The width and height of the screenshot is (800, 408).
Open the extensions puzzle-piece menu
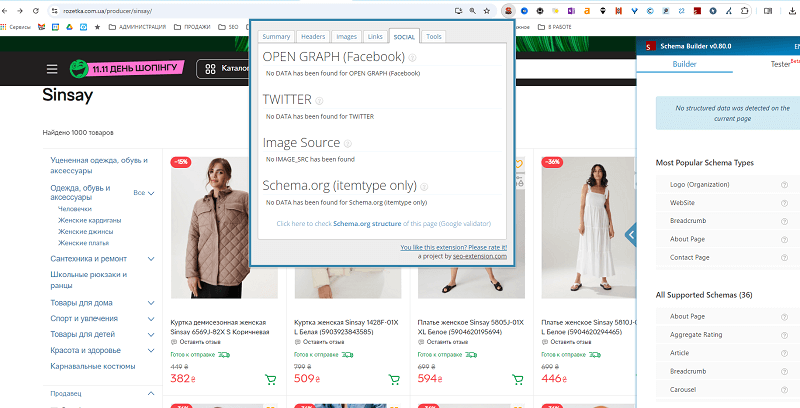point(745,11)
